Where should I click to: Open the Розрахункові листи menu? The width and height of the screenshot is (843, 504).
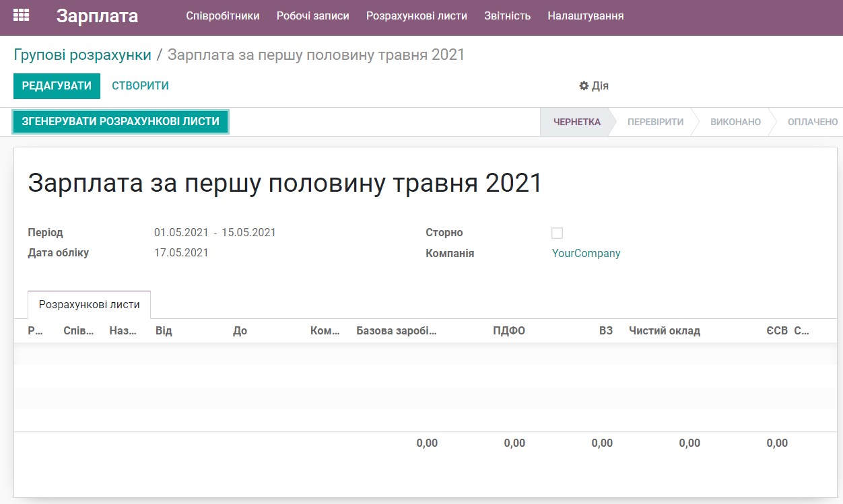[x=416, y=15]
